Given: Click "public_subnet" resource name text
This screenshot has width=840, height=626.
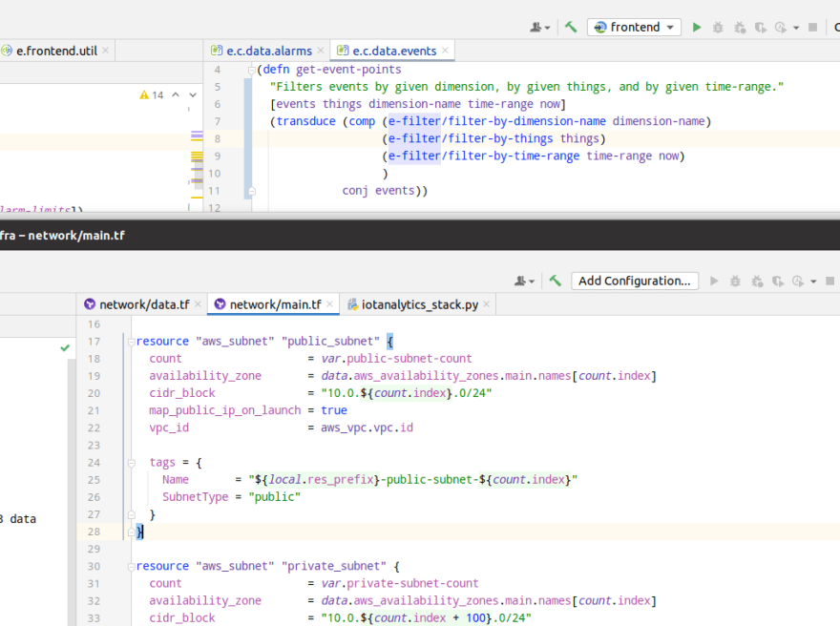Looking at the screenshot, I should coord(330,341).
